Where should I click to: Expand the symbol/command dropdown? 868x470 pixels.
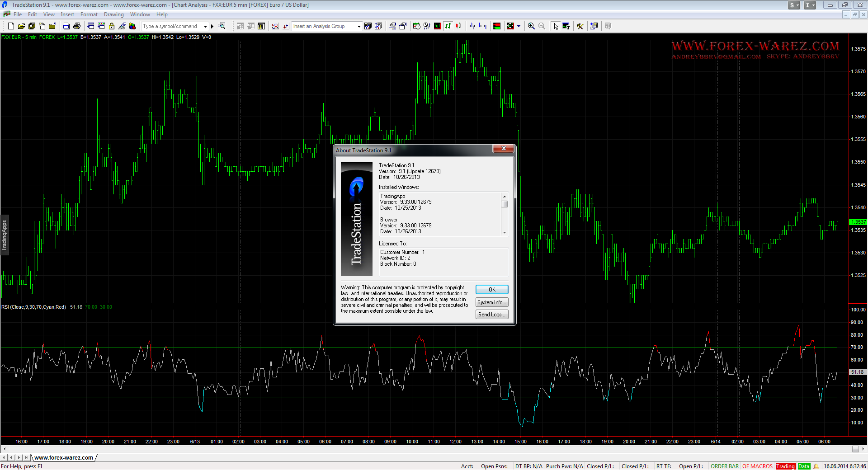205,26
